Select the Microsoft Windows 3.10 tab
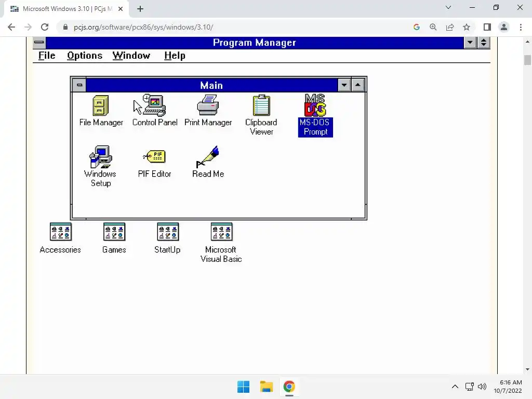532x399 pixels. [66, 9]
